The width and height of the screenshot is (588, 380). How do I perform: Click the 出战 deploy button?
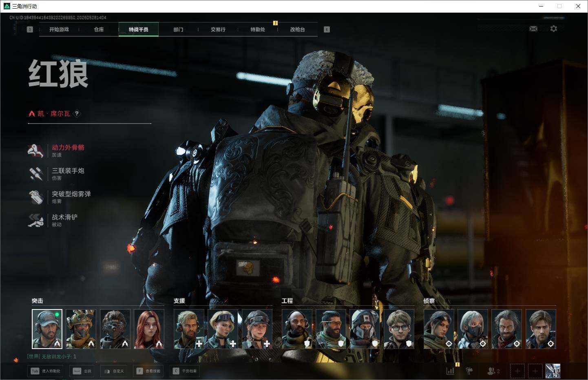tap(82, 371)
